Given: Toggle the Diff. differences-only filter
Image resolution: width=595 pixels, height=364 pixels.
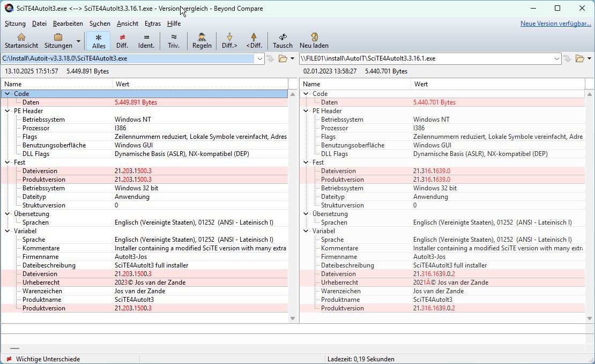Looking at the screenshot, I should click(122, 41).
